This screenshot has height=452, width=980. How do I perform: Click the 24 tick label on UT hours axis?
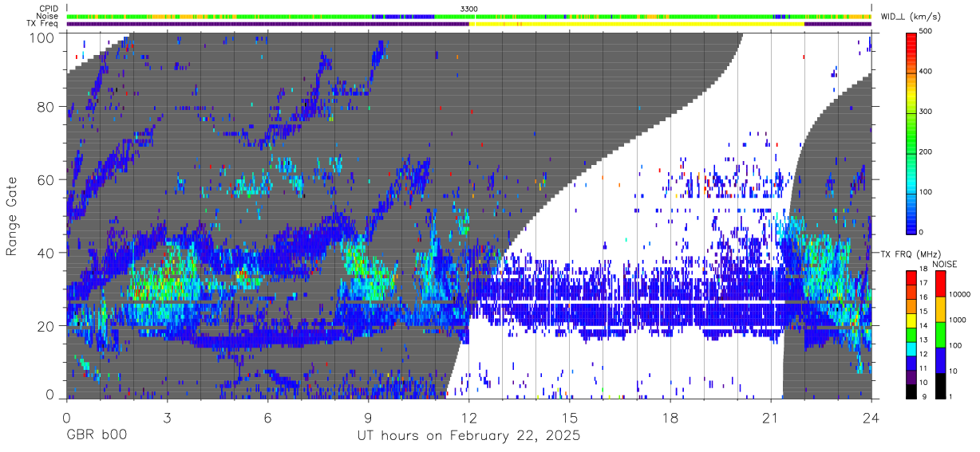[x=871, y=418]
